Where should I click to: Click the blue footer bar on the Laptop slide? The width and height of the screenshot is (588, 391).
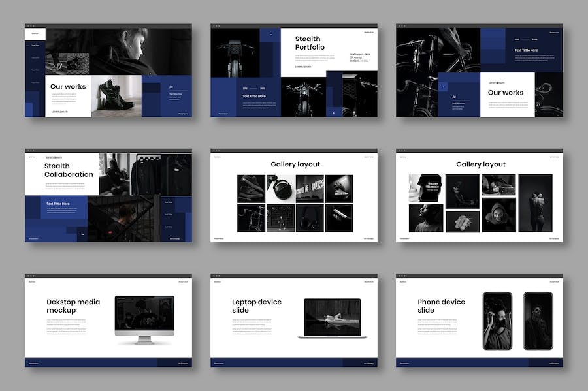coord(294,362)
